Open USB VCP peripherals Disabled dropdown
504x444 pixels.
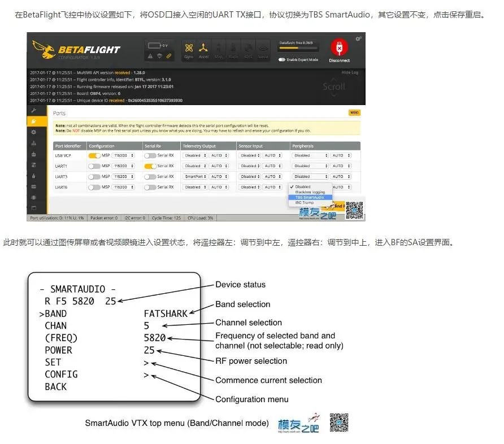310,155
